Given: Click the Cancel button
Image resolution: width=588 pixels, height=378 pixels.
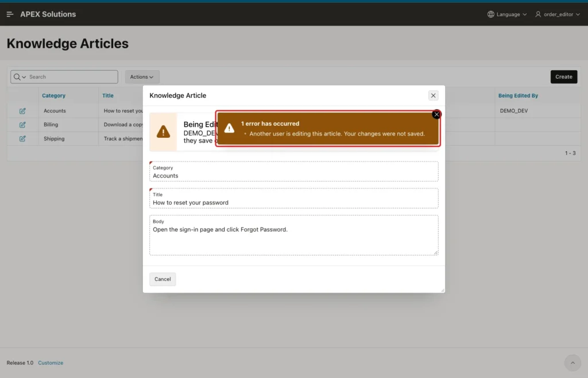Looking at the screenshot, I should 163,279.
